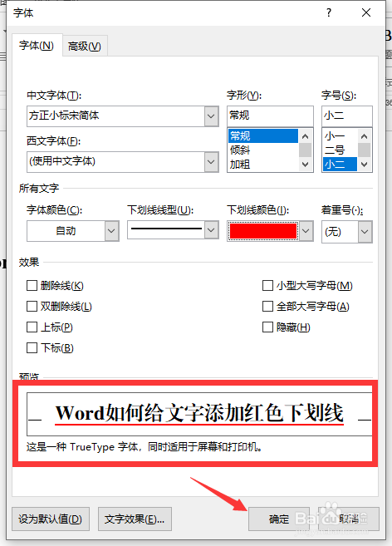Click the red 下划线颜色 swatch
This screenshot has height=546, width=392.
(263, 231)
